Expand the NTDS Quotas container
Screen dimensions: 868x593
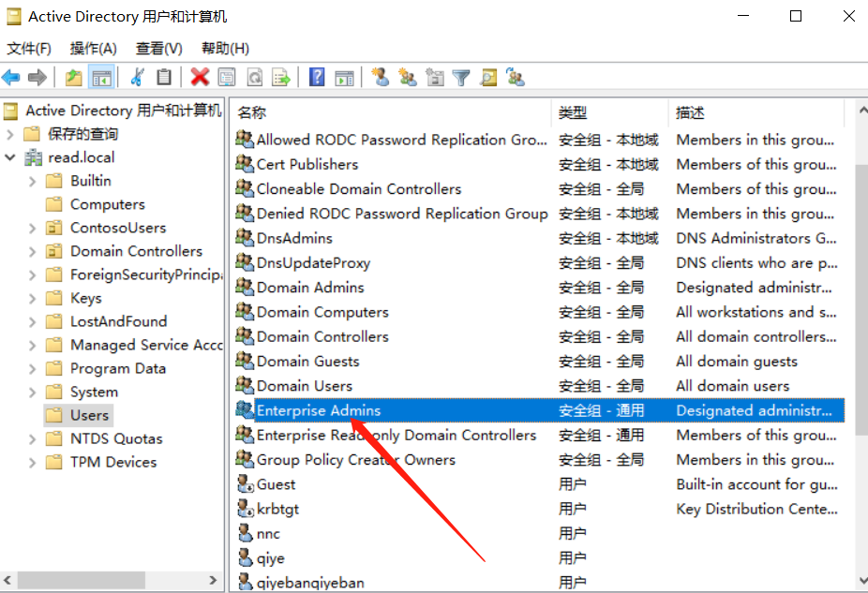(x=32, y=439)
